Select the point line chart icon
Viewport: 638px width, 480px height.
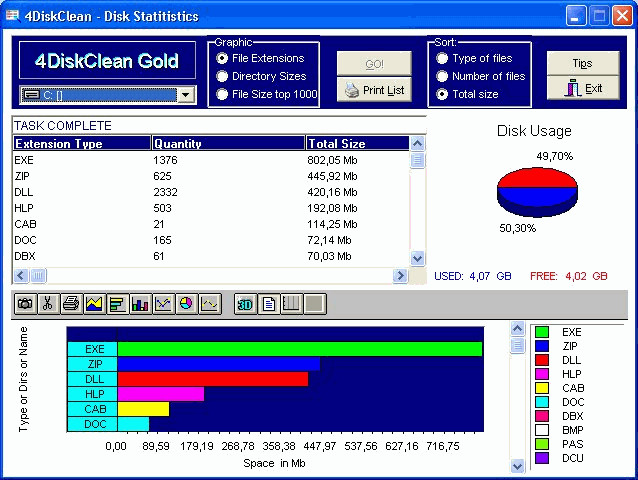coord(163,304)
